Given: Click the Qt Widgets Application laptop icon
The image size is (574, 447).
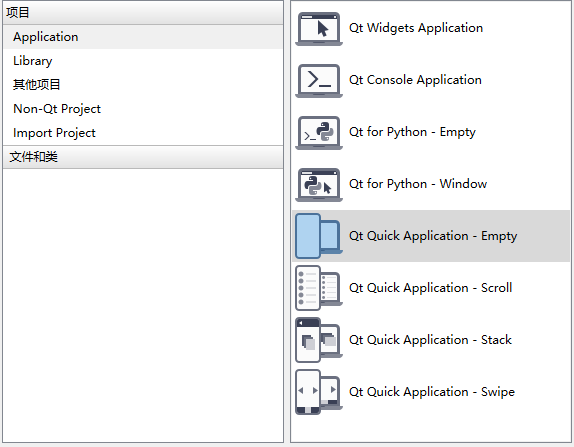Looking at the screenshot, I should [319, 29].
